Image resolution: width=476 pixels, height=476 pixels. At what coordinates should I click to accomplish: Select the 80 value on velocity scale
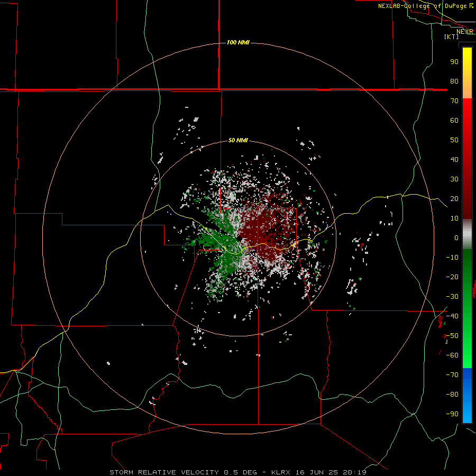point(454,81)
